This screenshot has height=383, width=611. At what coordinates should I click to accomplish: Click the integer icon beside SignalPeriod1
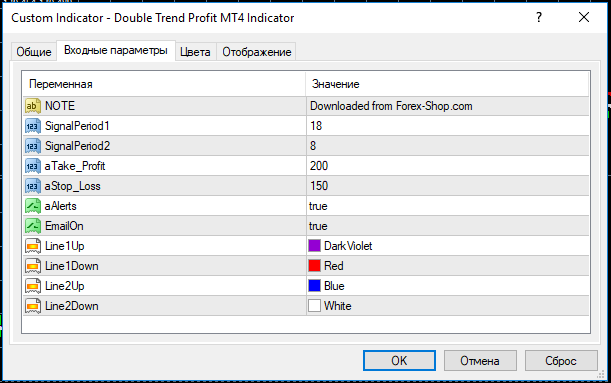pyautogui.click(x=33, y=126)
